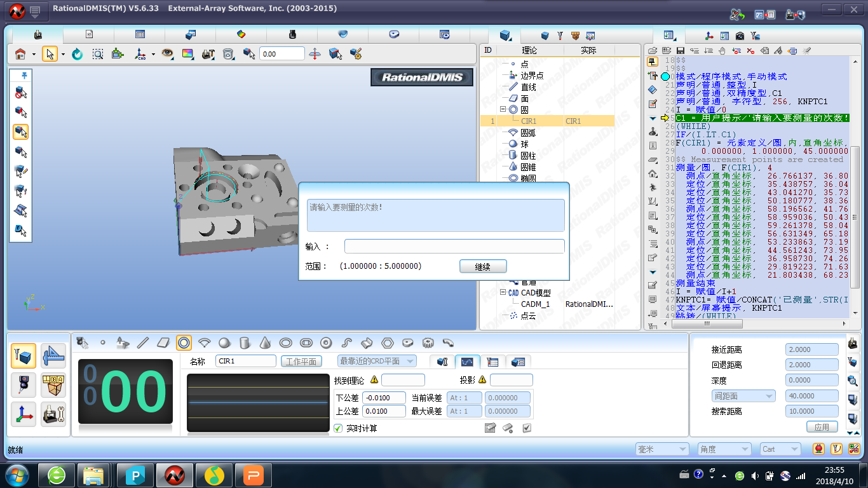Click the 应用 button
The image size is (868, 488).
click(x=822, y=427)
